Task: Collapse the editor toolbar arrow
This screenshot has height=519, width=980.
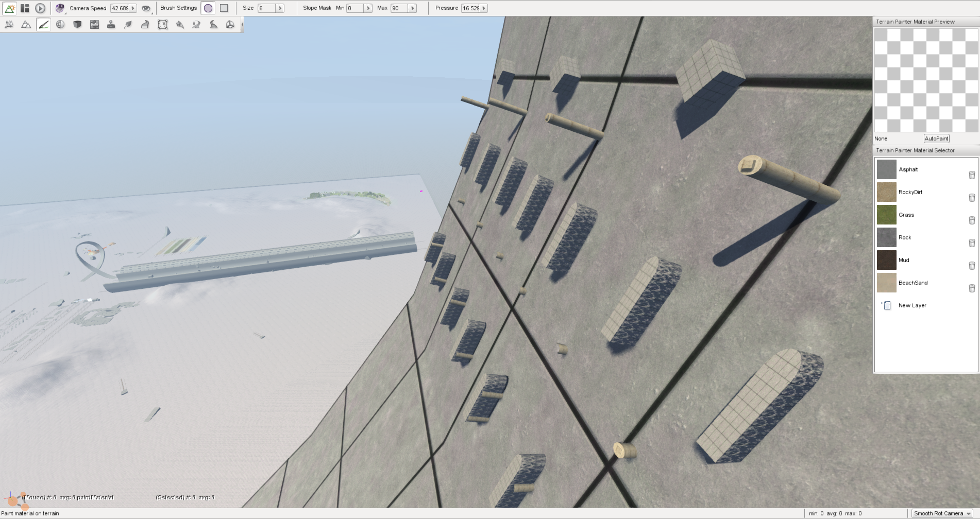Action: tap(242, 24)
